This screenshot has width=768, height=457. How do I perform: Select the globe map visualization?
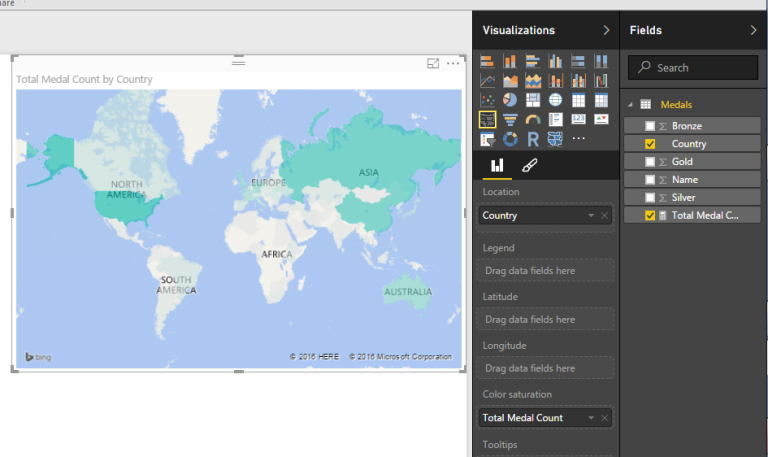click(555, 100)
